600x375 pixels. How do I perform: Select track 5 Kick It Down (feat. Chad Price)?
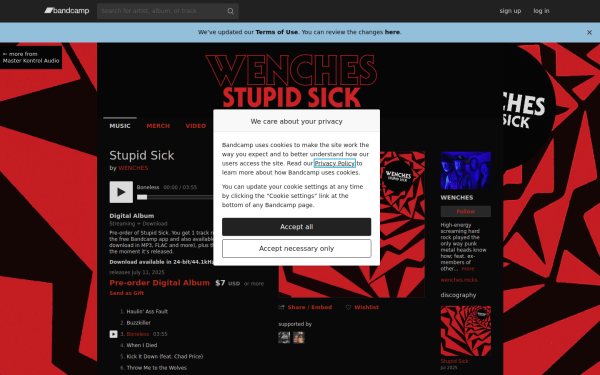pyautogui.click(x=165, y=356)
